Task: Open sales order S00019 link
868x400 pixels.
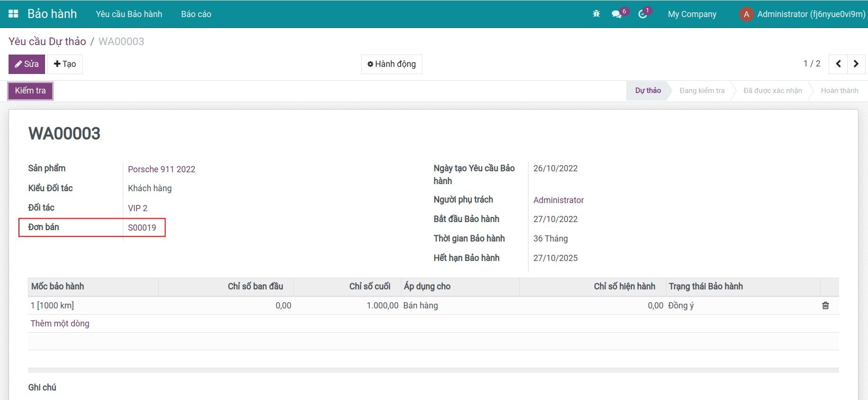Action: coord(142,228)
